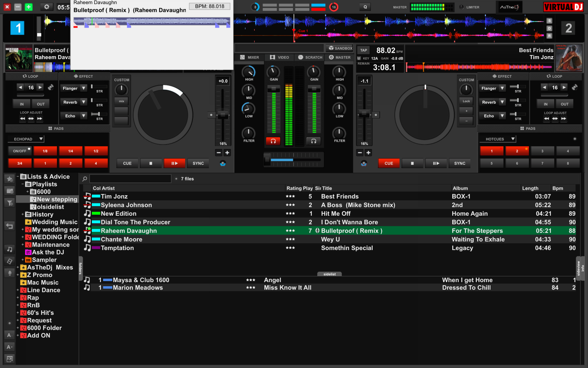The image size is (588, 368).
Task: Click the left deck CUE button
Action: point(127,164)
